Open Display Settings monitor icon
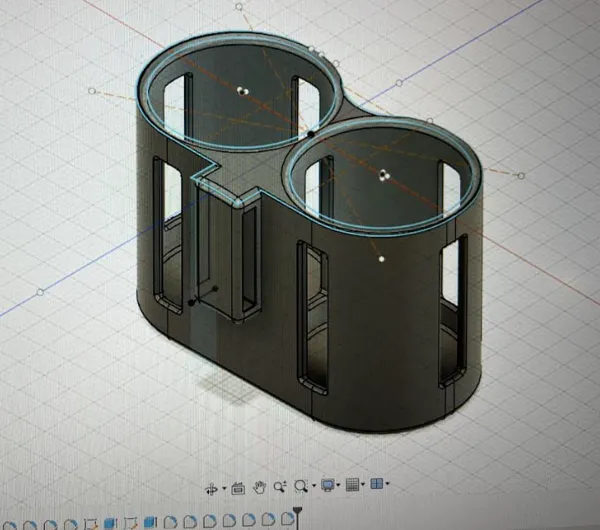The image size is (600, 530). pyautogui.click(x=328, y=485)
